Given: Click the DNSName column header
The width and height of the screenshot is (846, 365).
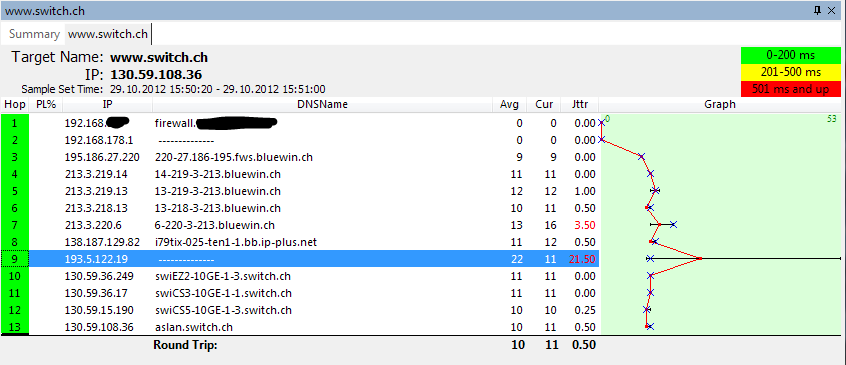Looking at the screenshot, I should coord(323,104).
